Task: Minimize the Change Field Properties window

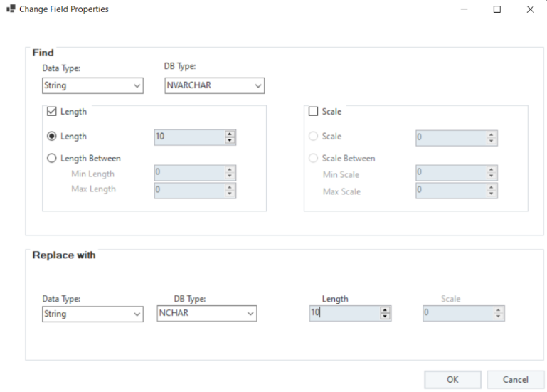Action: click(x=464, y=9)
